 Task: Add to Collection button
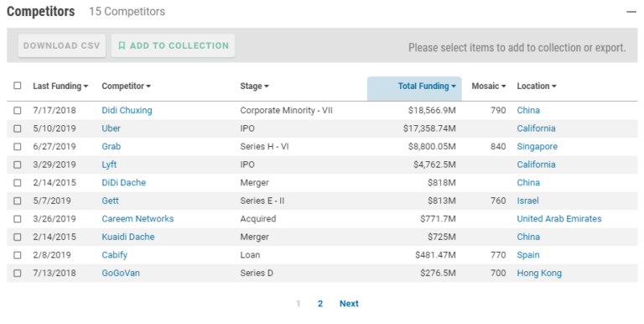[173, 45]
